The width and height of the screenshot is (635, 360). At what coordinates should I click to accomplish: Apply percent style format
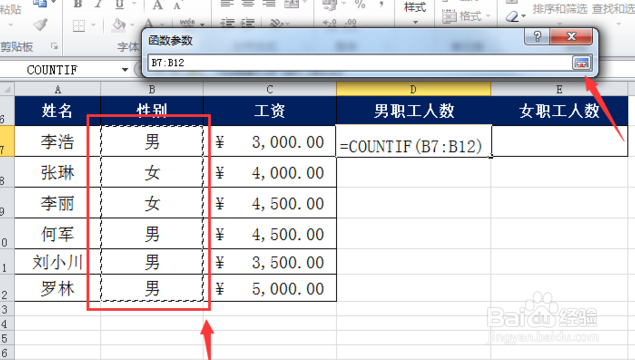point(360,5)
